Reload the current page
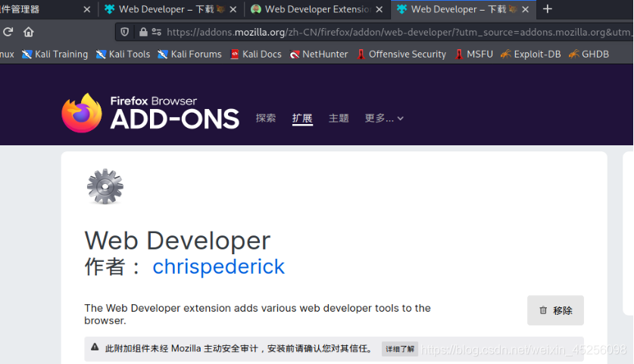The height and width of the screenshot is (364, 634). 8,32
